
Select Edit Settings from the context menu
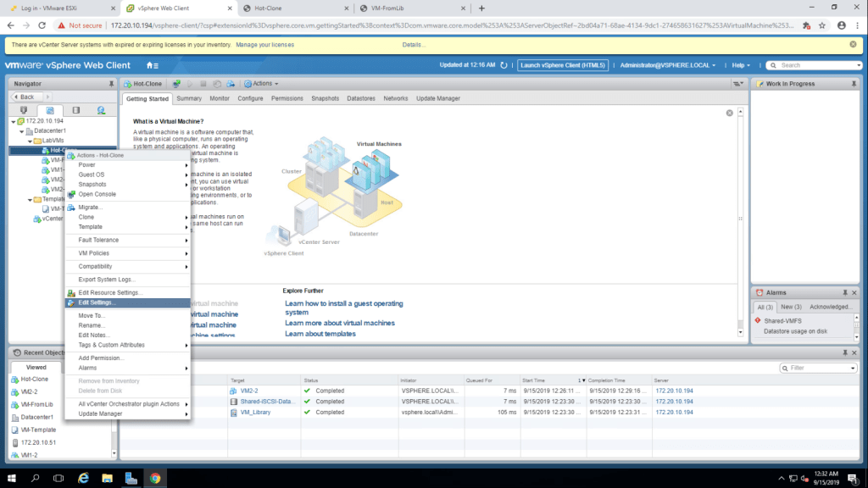pyautogui.click(x=97, y=302)
